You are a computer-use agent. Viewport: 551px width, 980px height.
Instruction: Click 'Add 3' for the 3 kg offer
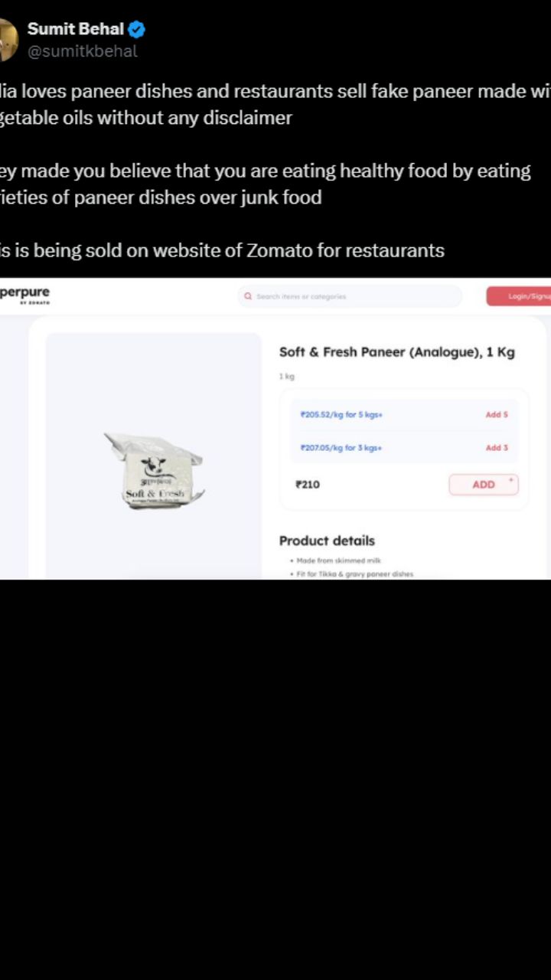(x=497, y=448)
